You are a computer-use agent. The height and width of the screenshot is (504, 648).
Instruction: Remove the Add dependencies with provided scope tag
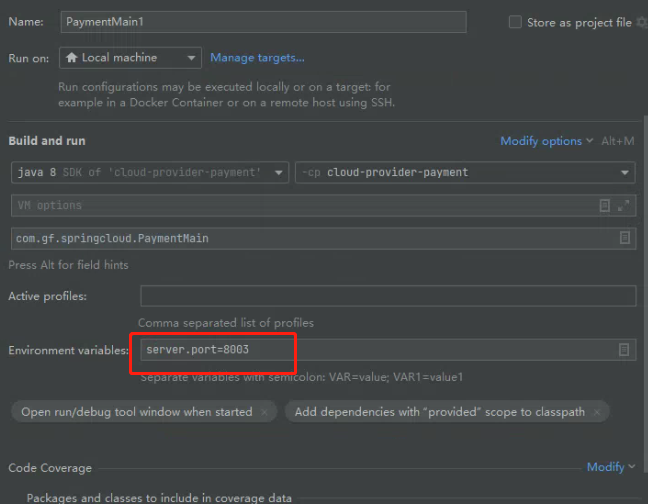(597, 412)
